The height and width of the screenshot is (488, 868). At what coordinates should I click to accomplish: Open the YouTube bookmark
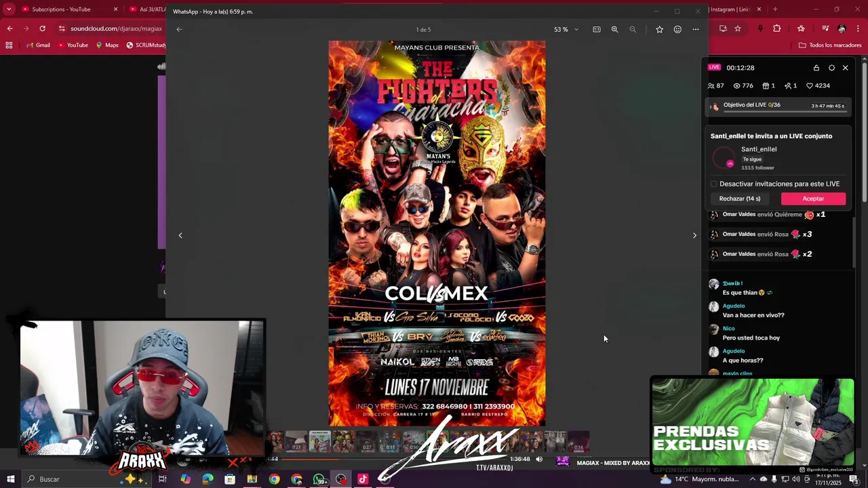pyautogui.click(x=73, y=45)
